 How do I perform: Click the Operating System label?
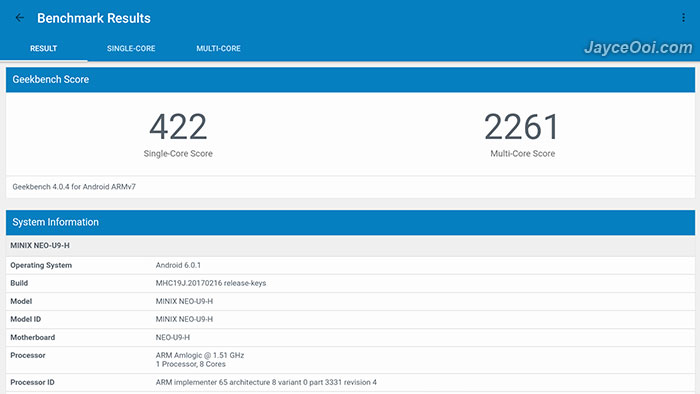41,265
